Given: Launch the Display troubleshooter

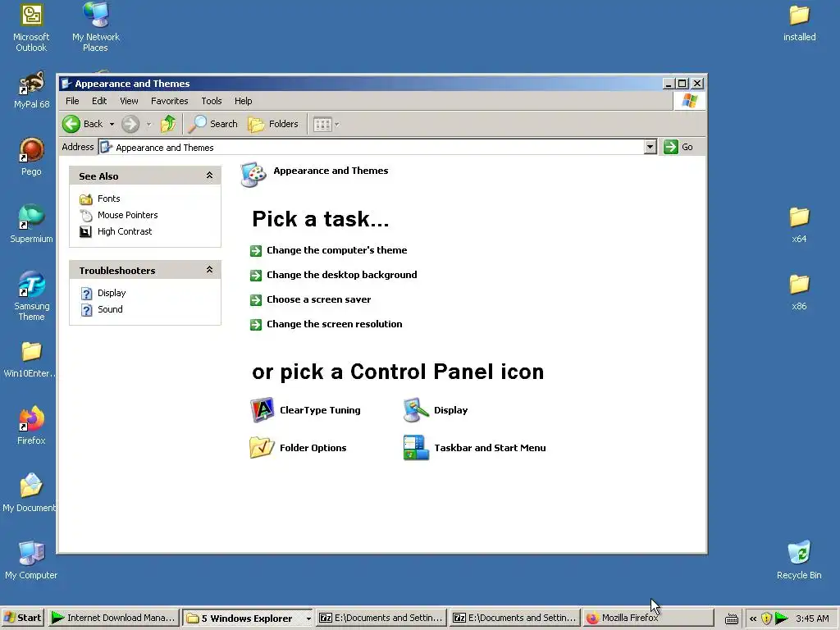Looking at the screenshot, I should (112, 293).
